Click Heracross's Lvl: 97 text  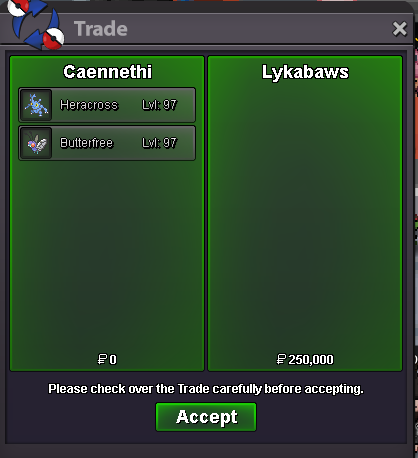click(159, 105)
